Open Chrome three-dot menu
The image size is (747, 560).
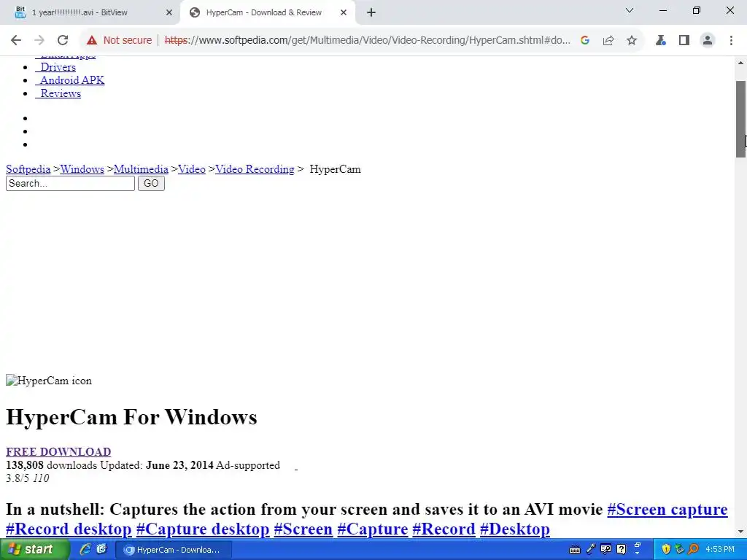(x=731, y=40)
